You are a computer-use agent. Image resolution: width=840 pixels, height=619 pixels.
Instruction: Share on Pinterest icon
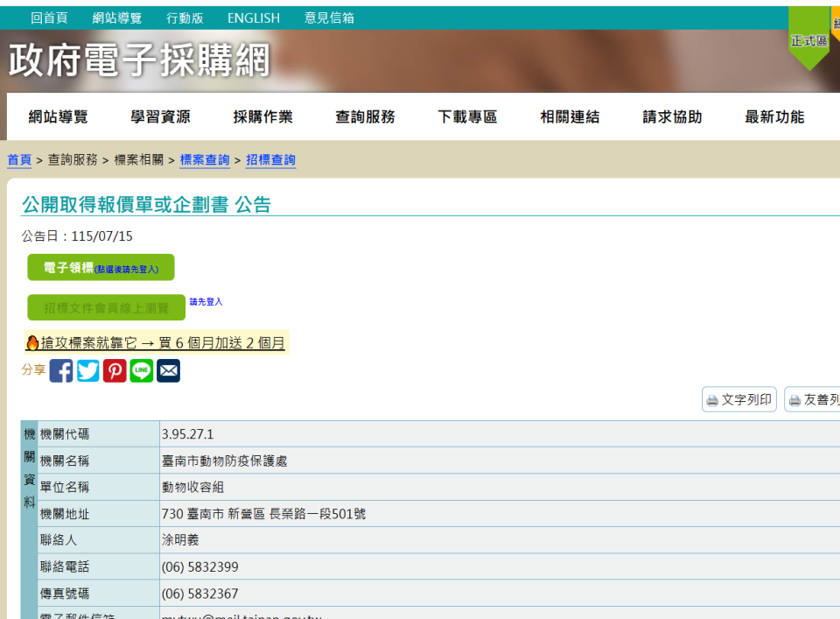115,371
